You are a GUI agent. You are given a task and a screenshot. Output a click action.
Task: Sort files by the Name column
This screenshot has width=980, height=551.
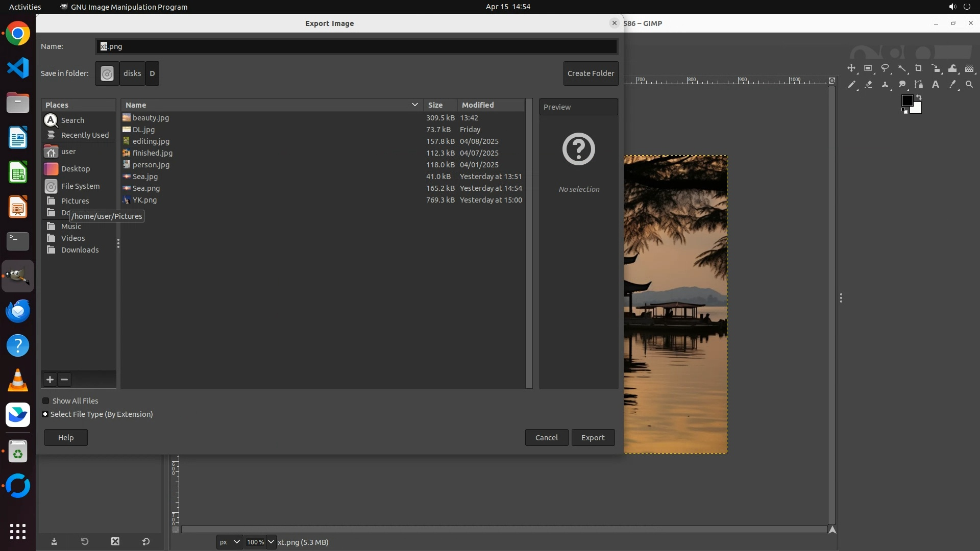pyautogui.click(x=136, y=105)
